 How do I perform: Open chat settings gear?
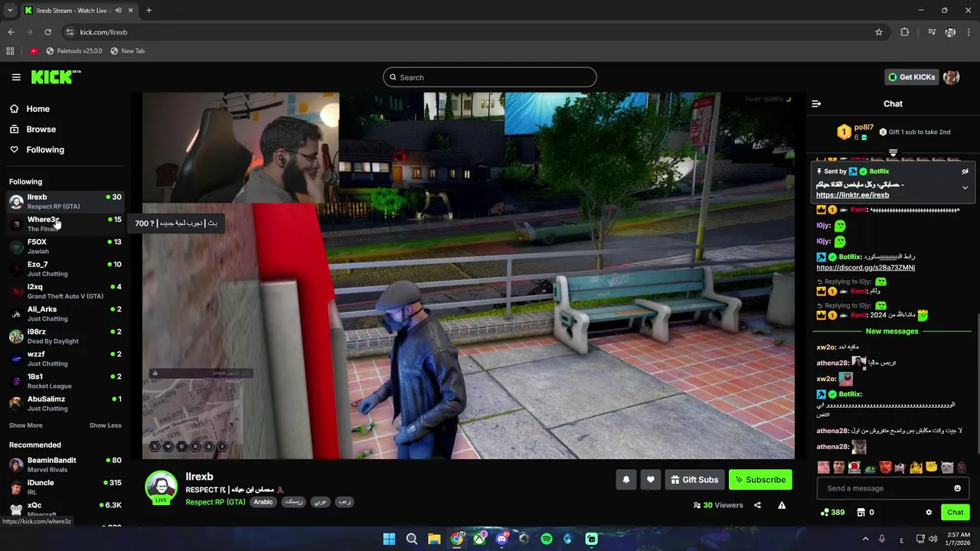tap(929, 513)
